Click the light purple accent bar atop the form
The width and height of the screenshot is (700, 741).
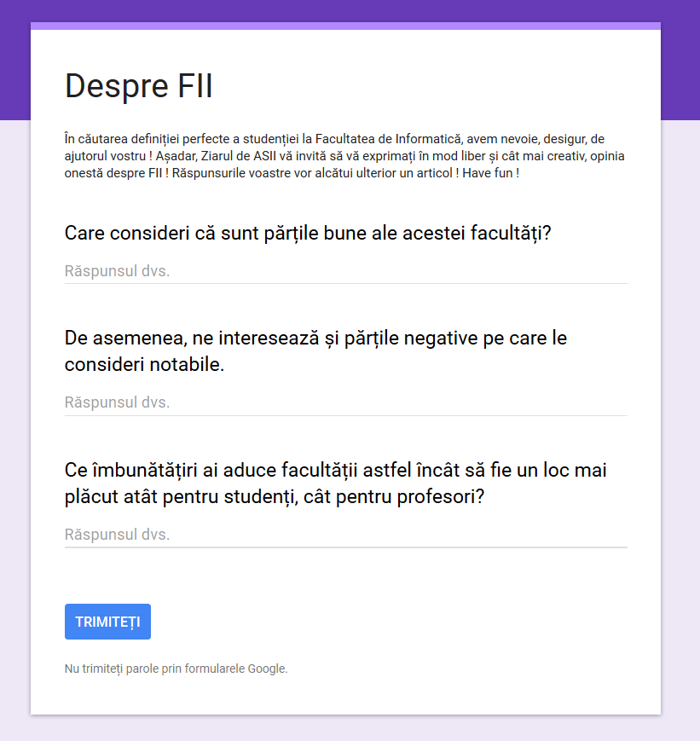pos(345,26)
